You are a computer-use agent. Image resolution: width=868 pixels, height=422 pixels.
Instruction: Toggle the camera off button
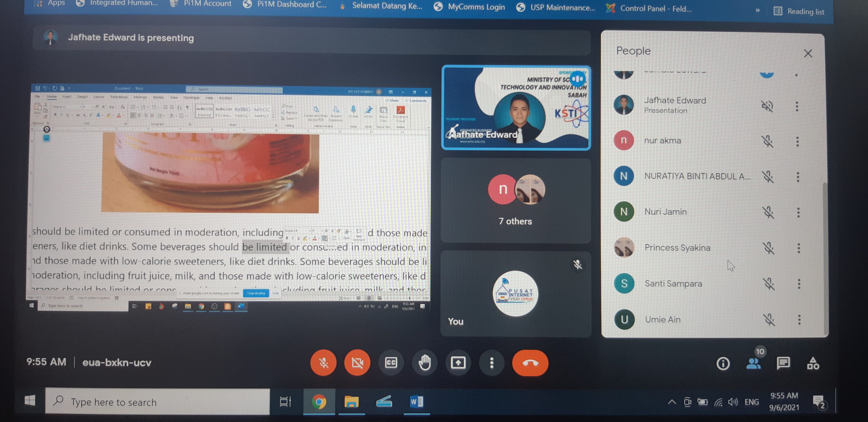357,363
